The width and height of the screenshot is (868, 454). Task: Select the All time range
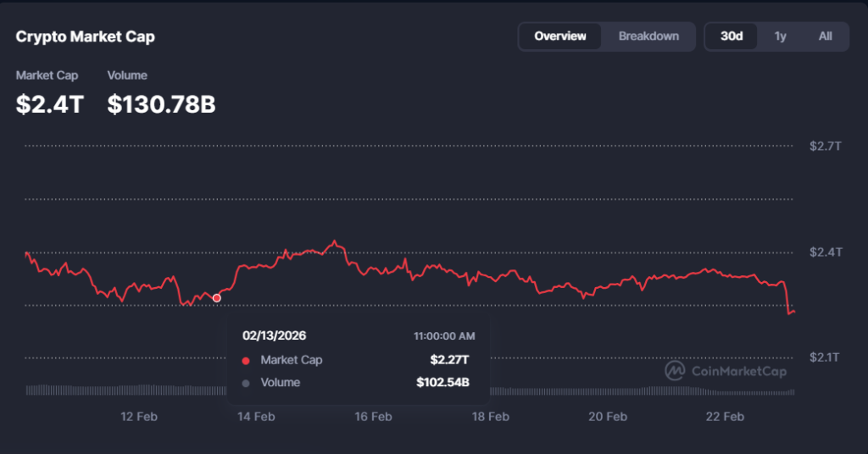pyautogui.click(x=825, y=36)
